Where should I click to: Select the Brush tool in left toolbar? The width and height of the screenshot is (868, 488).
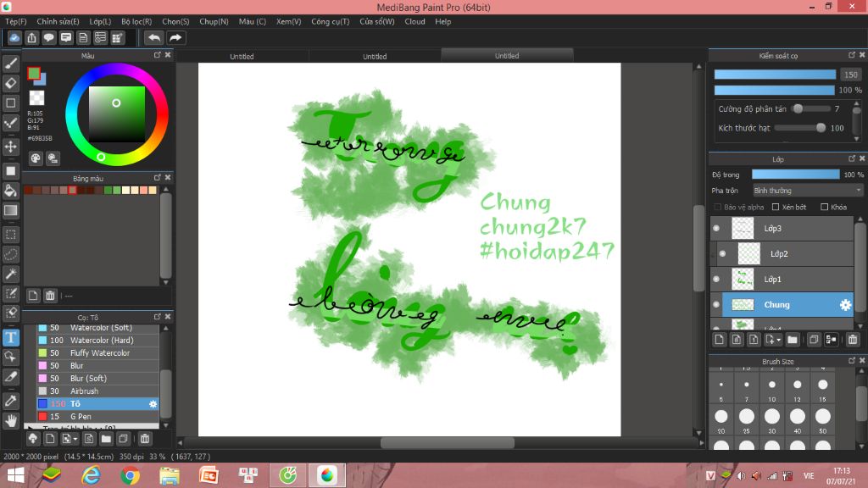pyautogui.click(x=11, y=64)
